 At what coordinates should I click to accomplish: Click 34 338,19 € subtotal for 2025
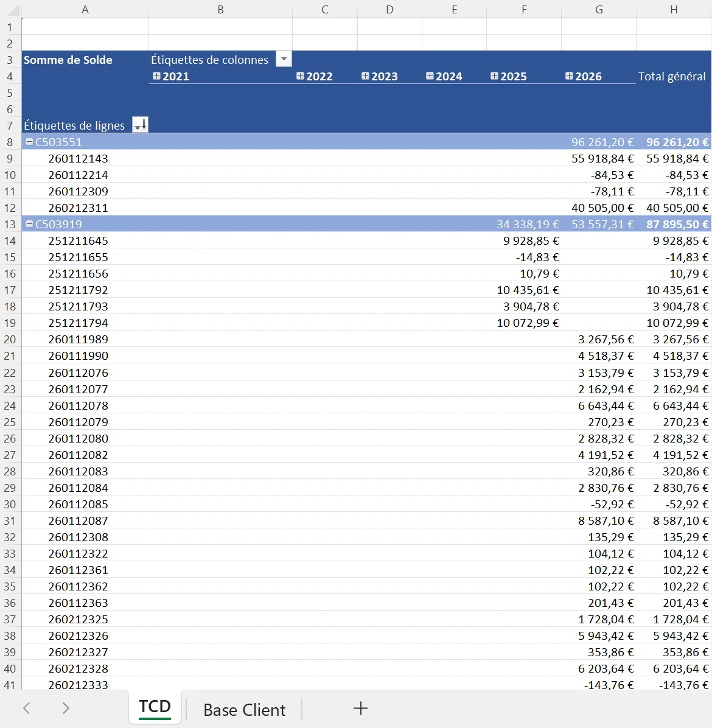528,224
